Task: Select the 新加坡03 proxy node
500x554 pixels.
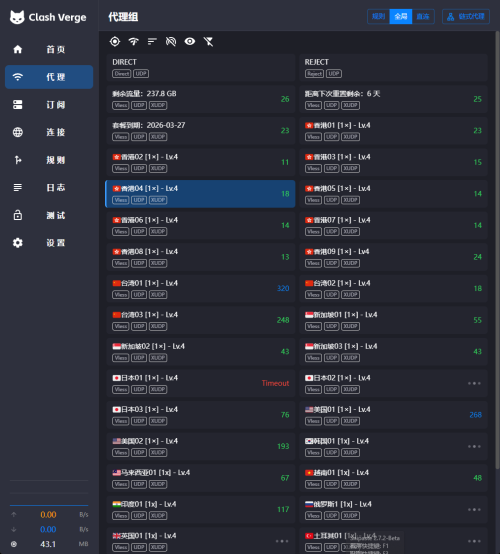Action: pos(393,352)
